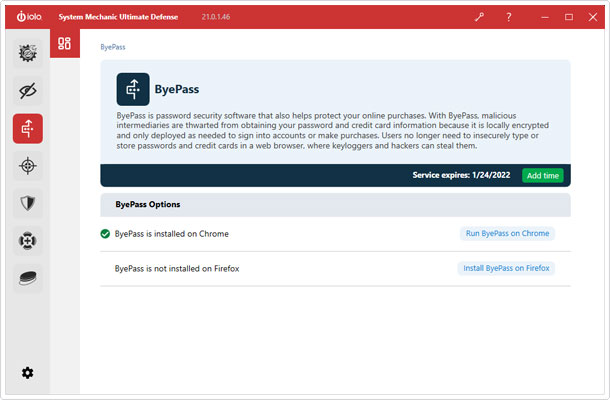The width and height of the screenshot is (610, 400).
Task: Click Install ByePass on Firefox
Action: (x=506, y=268)
